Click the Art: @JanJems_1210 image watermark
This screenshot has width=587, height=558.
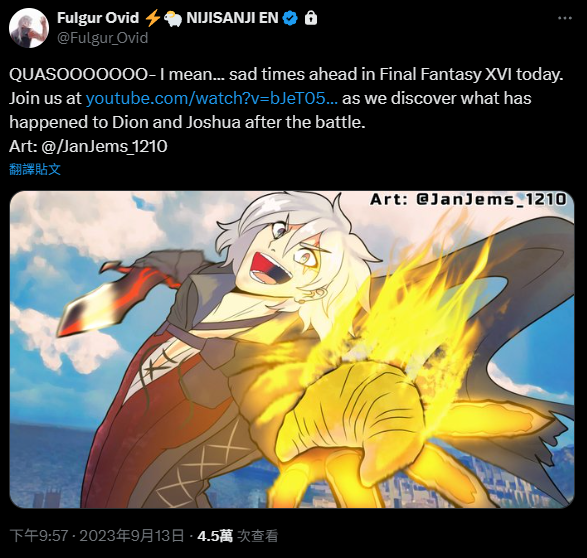tap(468, 199)
